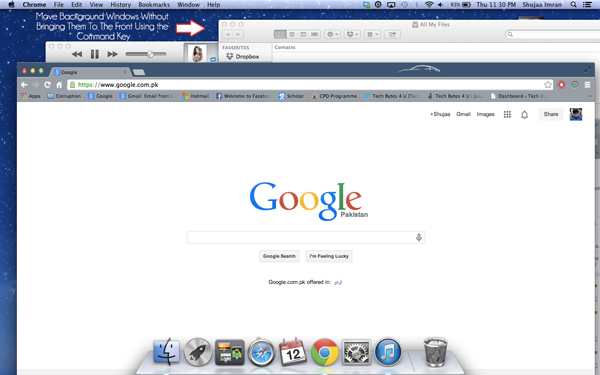The height and width of the screenshot is (375, 600).
Task: Click the Chrome address bar
Action: (310, 85)
